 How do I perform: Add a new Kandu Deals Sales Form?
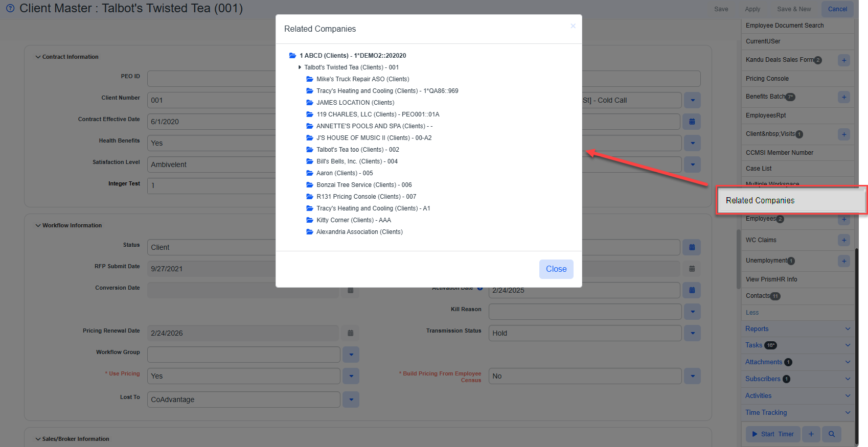click(844, 60)
